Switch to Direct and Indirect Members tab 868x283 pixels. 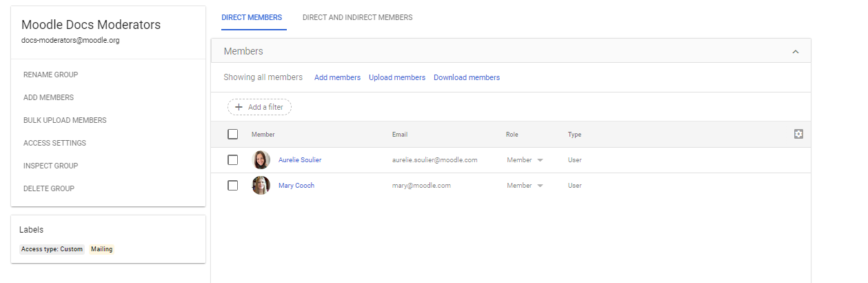(x=358, y=17)
